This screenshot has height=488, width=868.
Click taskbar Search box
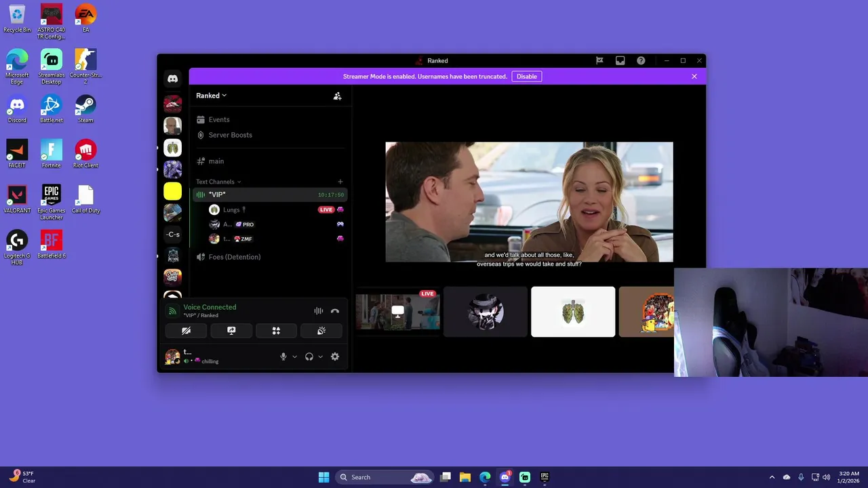(384, 477)
